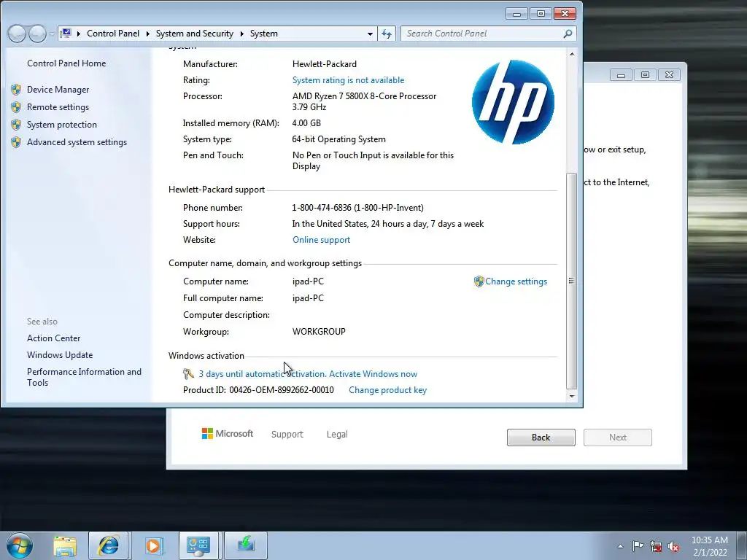Viewport: 747px width, 560px height.
Task: Click the muted volume tray icon
Action: point(673,546)
